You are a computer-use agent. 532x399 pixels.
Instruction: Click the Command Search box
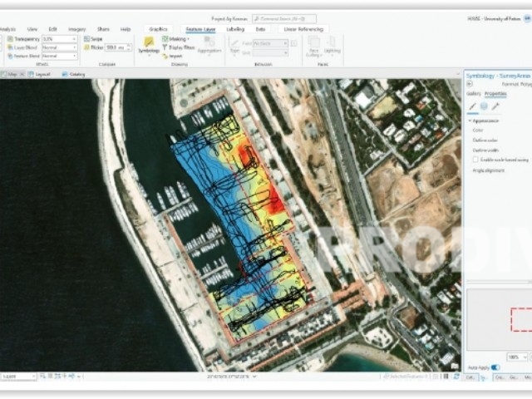(288, 17)
